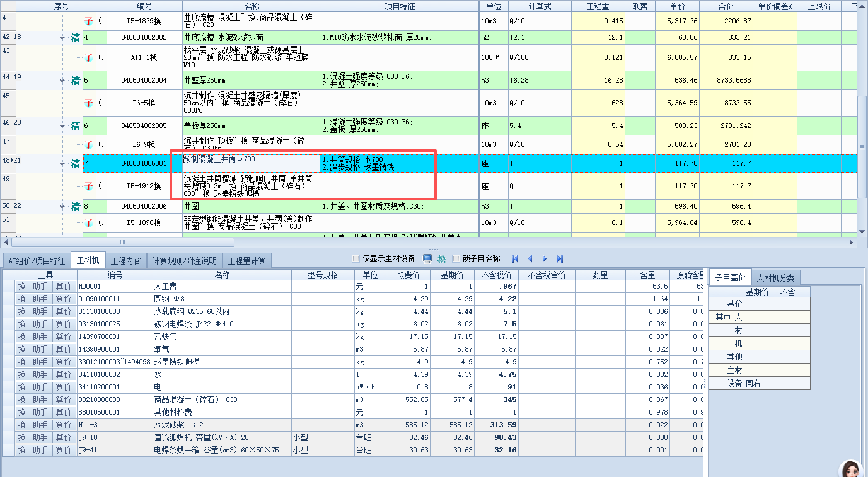Click the 子 icon in row D6-9换
Viewport: 868px width, 477px height.
[88, 144]
